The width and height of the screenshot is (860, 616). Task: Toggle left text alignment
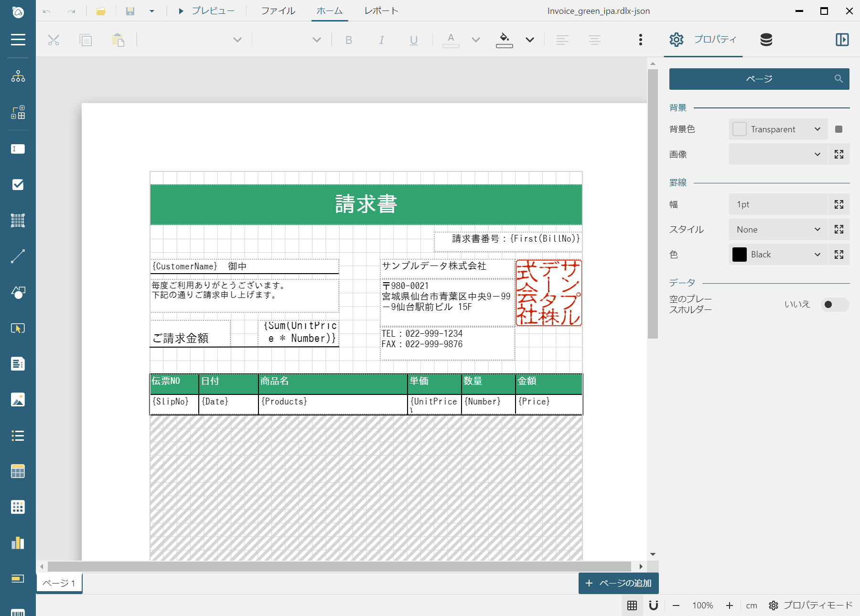562,40
